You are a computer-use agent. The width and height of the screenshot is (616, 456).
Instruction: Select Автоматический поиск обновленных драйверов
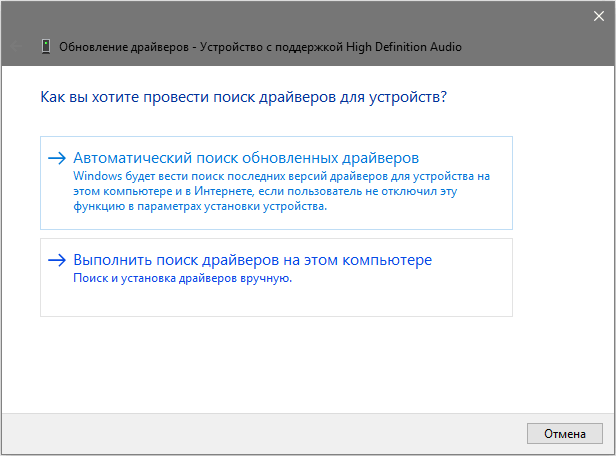(x=246, y=159)
